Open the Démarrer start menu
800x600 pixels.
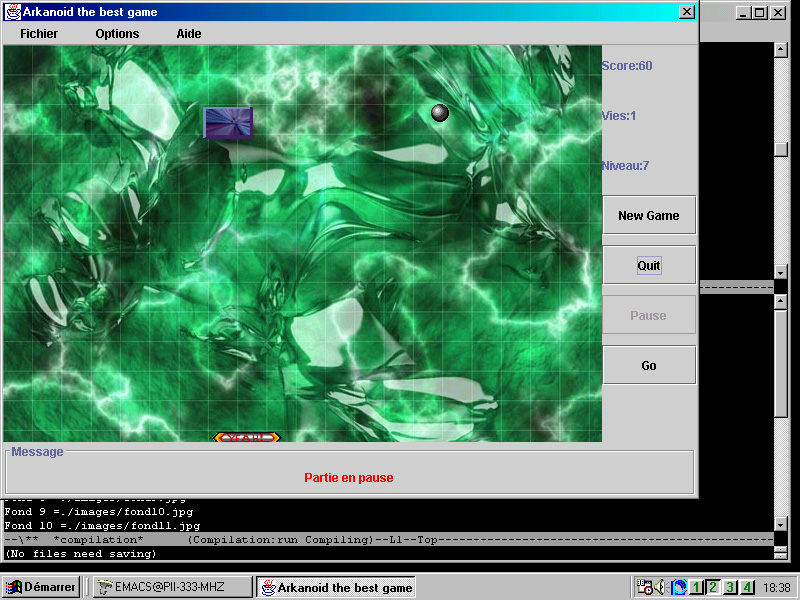[41, 587]
